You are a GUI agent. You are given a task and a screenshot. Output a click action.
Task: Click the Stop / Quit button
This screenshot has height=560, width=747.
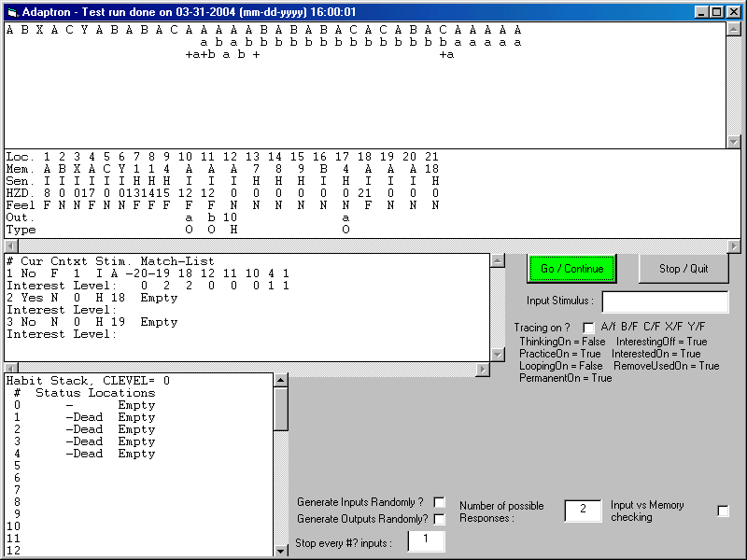tap(684, 269)
